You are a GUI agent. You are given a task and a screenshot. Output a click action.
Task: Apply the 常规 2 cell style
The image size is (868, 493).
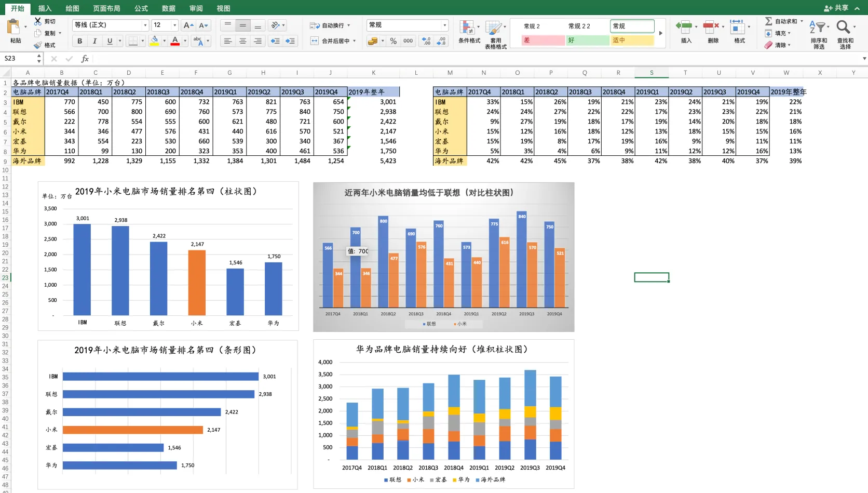[543, 26]
